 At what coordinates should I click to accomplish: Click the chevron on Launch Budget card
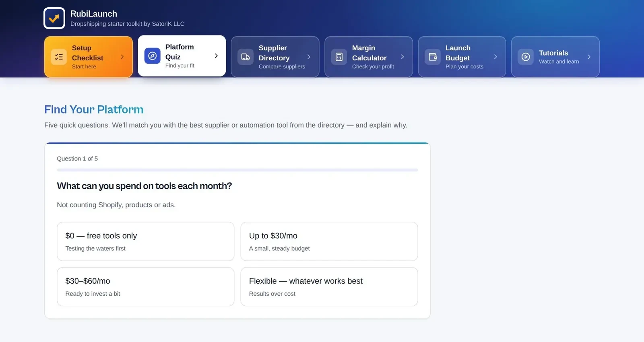tap(496, 57)
